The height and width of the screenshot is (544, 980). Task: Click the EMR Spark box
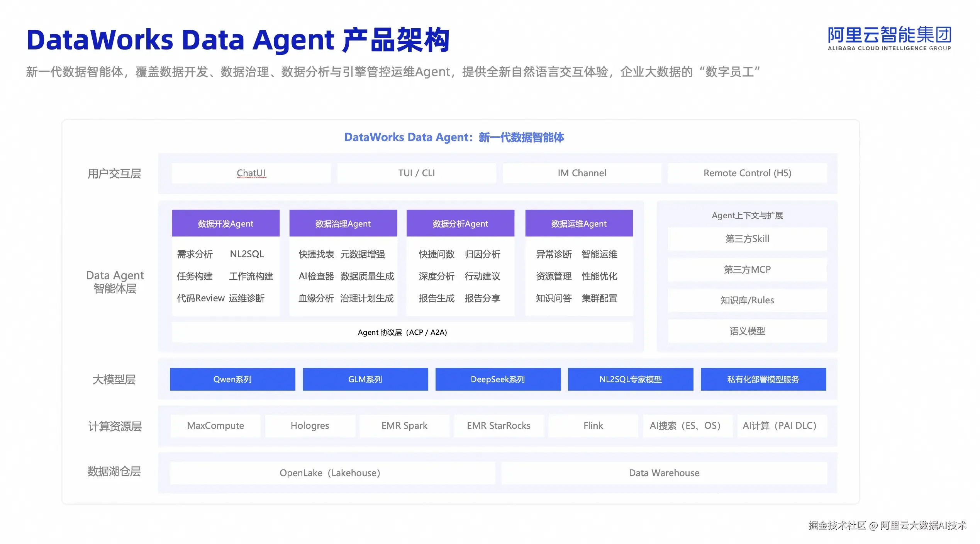click(x=405, y=426)
